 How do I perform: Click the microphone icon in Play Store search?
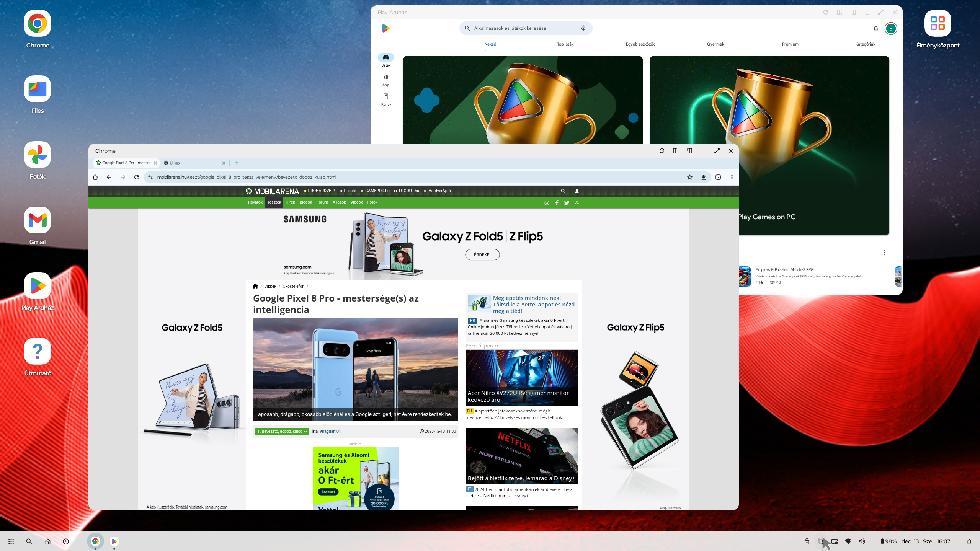[x=583, y=28]
